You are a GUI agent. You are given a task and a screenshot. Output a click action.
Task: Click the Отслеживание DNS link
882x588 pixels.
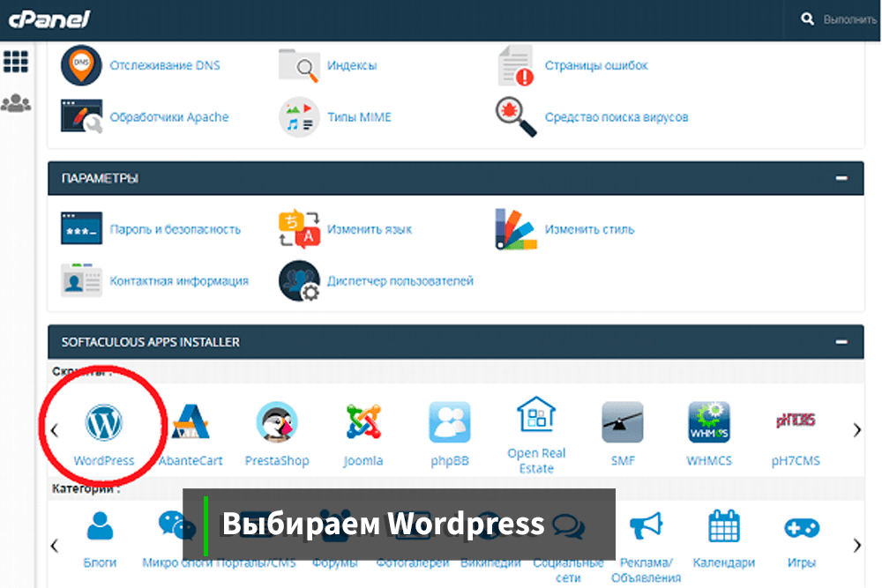[165, 65]
